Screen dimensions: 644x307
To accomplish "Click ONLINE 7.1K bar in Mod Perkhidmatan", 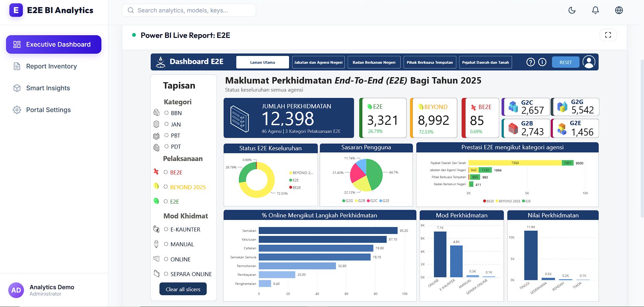I will click(440, 254).
